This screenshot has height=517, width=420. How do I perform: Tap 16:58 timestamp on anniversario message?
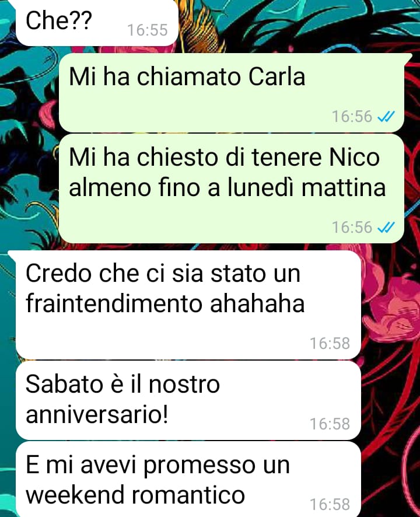click(x=330, y=424)
